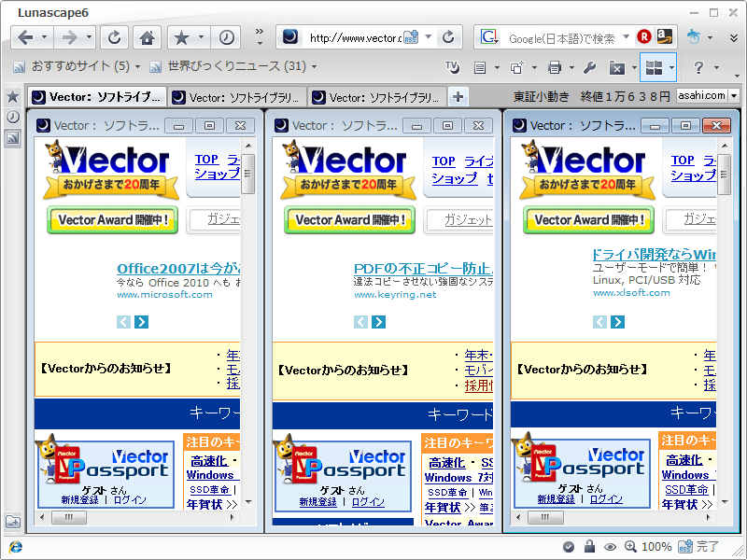Screen dimensions: 747x560
Task: Expand the 世界びっくりニュース (31) feed dropdown
Action: (314, 66)
